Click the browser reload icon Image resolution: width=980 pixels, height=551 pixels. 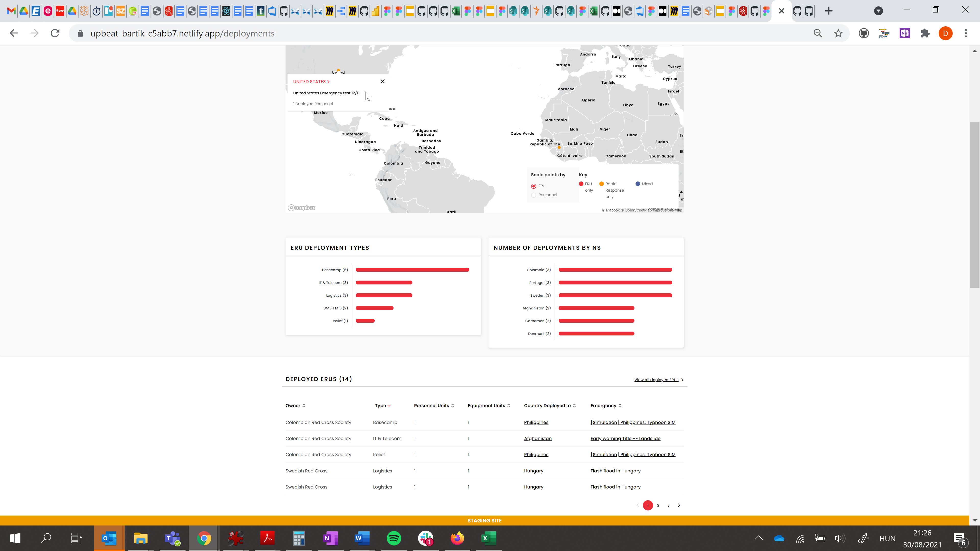pyautogui.click(x=55, y=33)
